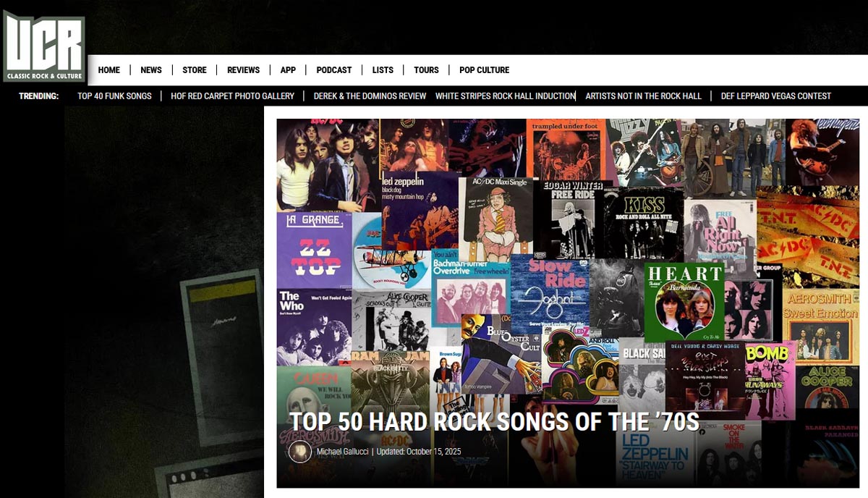Open the App menu link

click(x=288, y=70)
